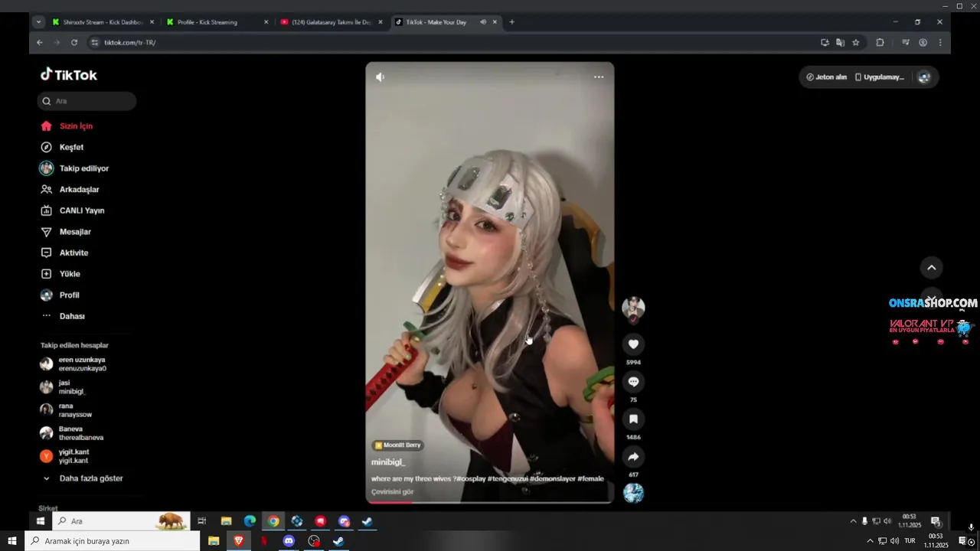Open Chrome in the inner taskbar
The height and width of the screenshot is (551, 980).
click(x=273, y=521)
